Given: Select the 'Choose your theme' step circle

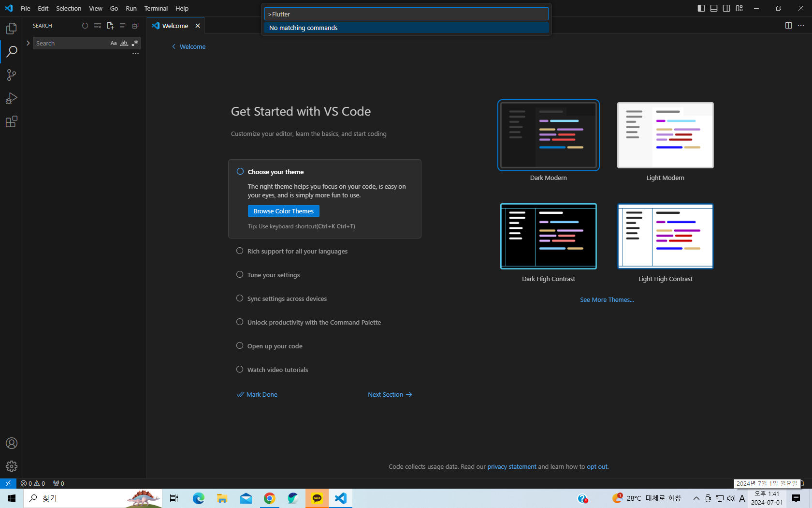Looking at the screenshot, I should 240,172.
